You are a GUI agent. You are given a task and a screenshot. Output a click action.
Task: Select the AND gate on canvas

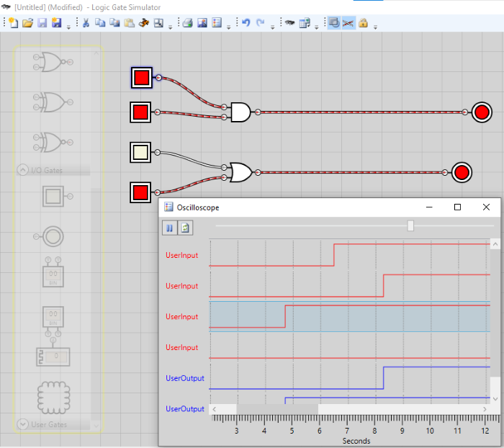click(240, 112)
